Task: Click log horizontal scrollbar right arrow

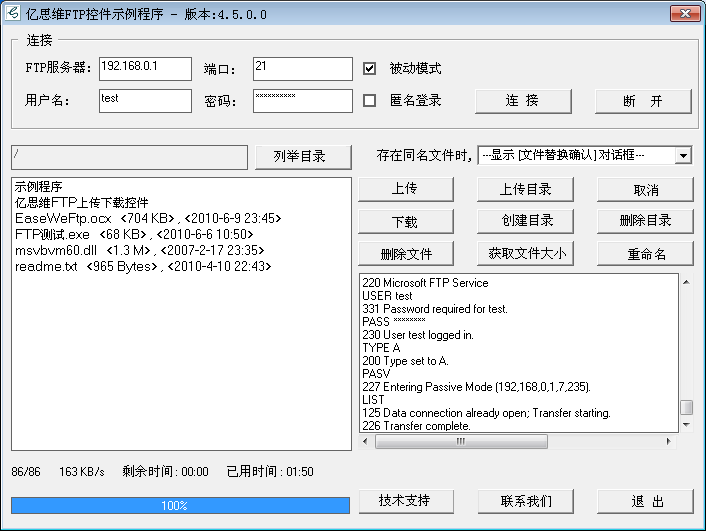Action: point(668,441)
